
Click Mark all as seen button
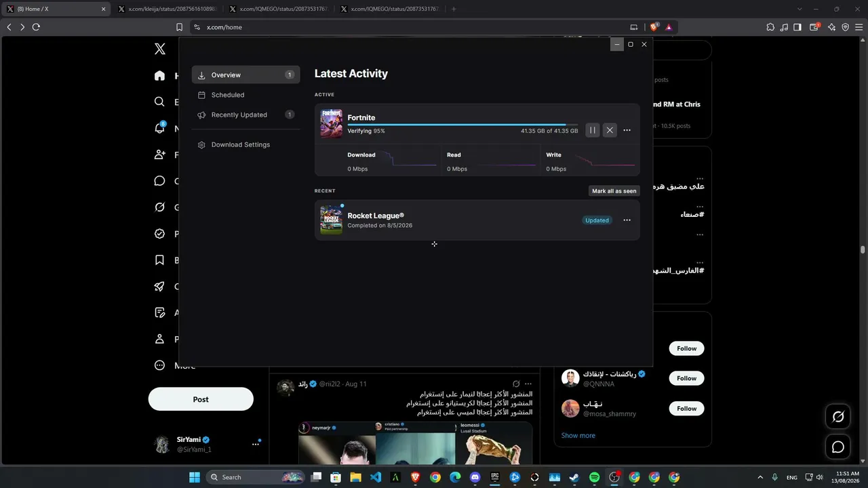click(614, 191)
